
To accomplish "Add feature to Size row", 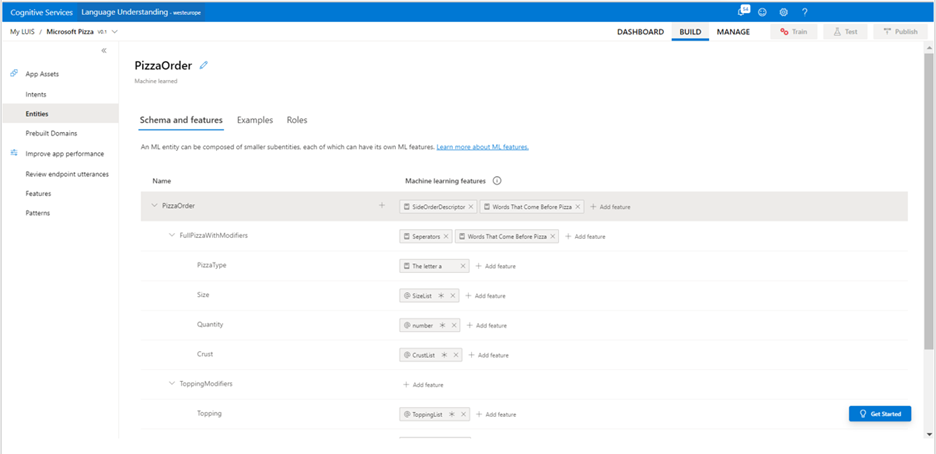I will point(485,296).
